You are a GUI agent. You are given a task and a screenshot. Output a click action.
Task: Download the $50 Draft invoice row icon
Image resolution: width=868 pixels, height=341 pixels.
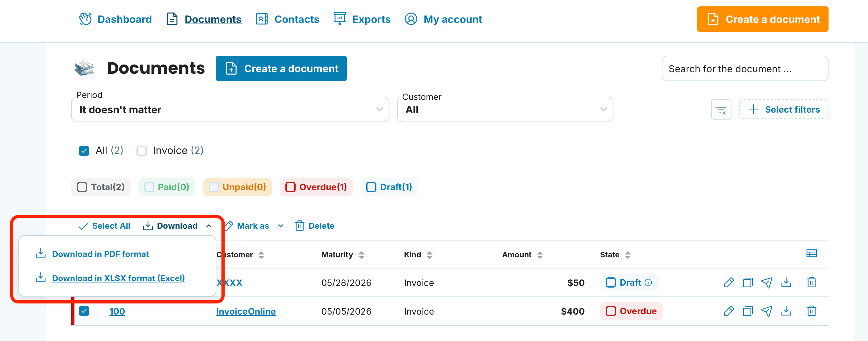[786, 282]
